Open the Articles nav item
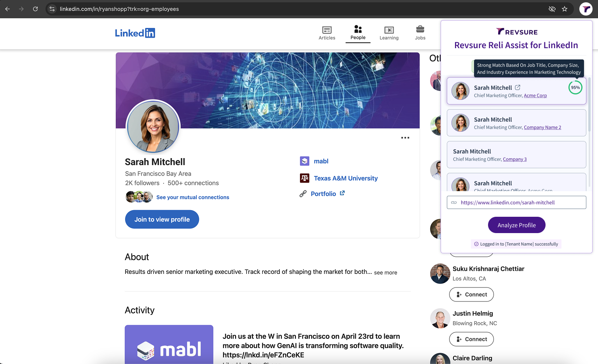Screen dimensions: 598x364 click(327, 33)
